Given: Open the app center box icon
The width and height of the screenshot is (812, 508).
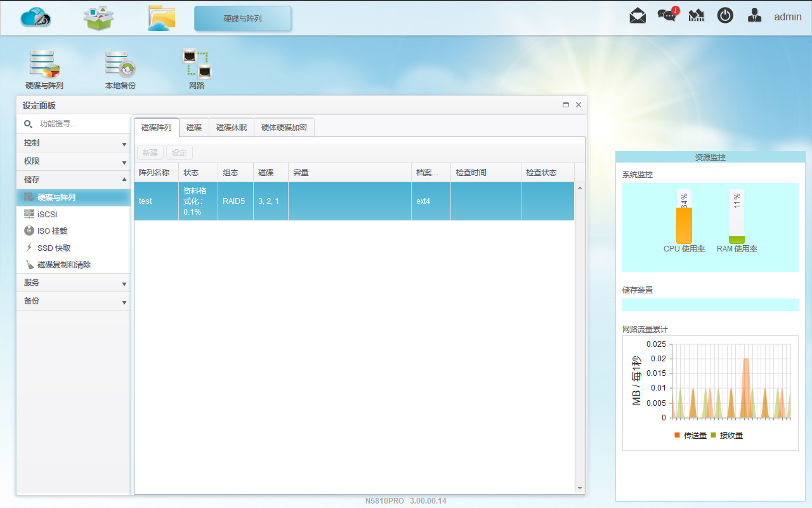Looking at the screenshot, I should point(98,18).
